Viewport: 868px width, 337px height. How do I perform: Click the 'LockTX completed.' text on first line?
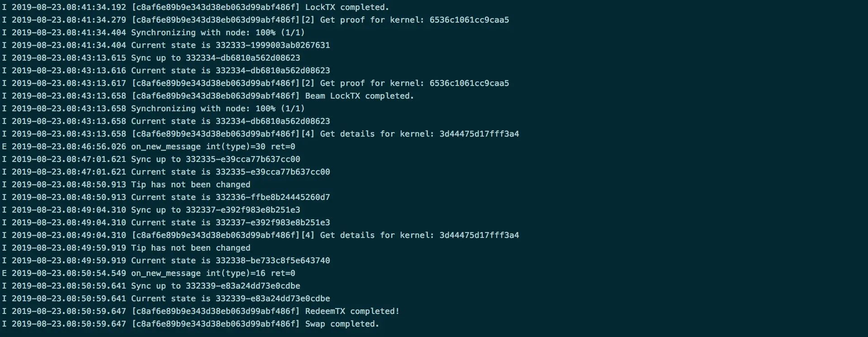(347, 7)
